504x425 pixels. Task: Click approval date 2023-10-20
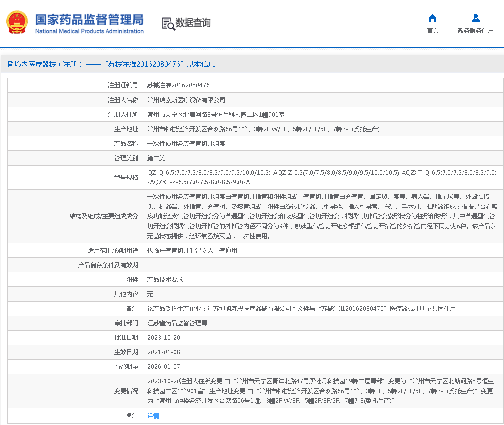164,338
